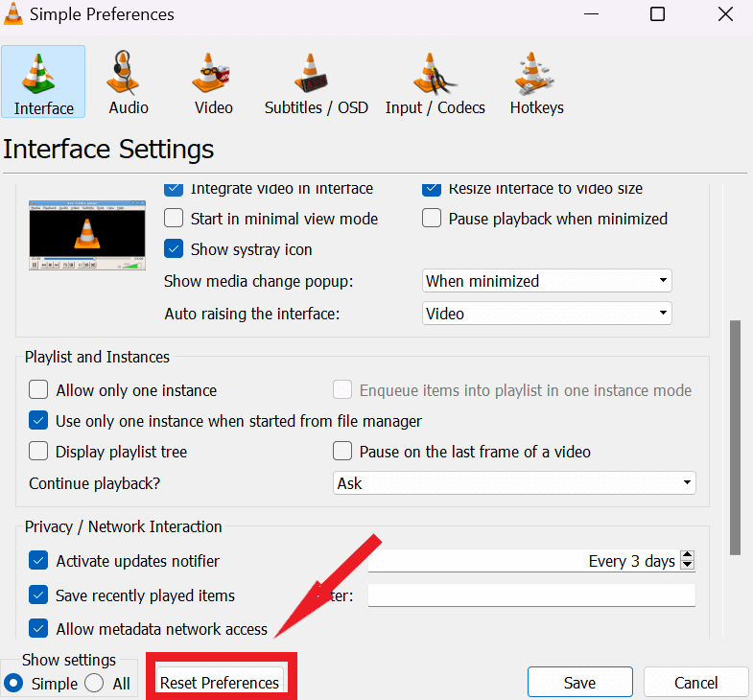Disable the Show systray icon checkbox
The width and height of the screenshot is (753, 700).
click(x=174, y=249)
